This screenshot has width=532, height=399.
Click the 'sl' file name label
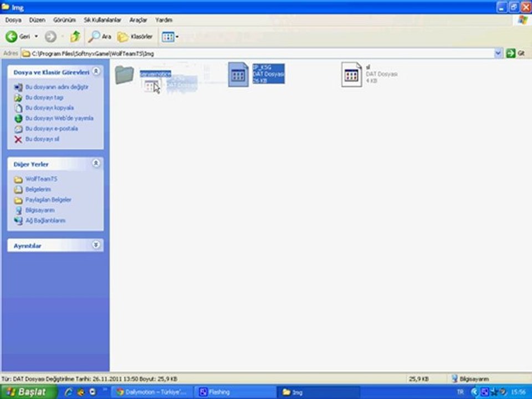368,67
